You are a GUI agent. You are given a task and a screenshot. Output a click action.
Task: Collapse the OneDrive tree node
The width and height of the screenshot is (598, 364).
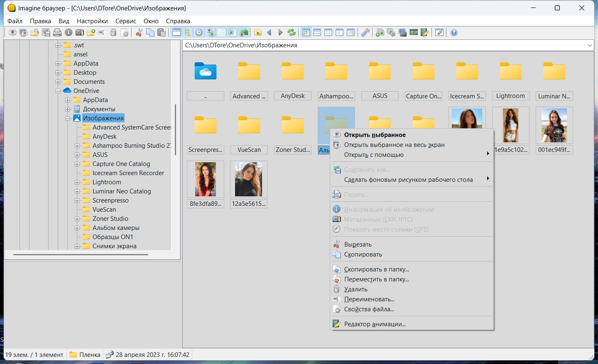[58, 91]
